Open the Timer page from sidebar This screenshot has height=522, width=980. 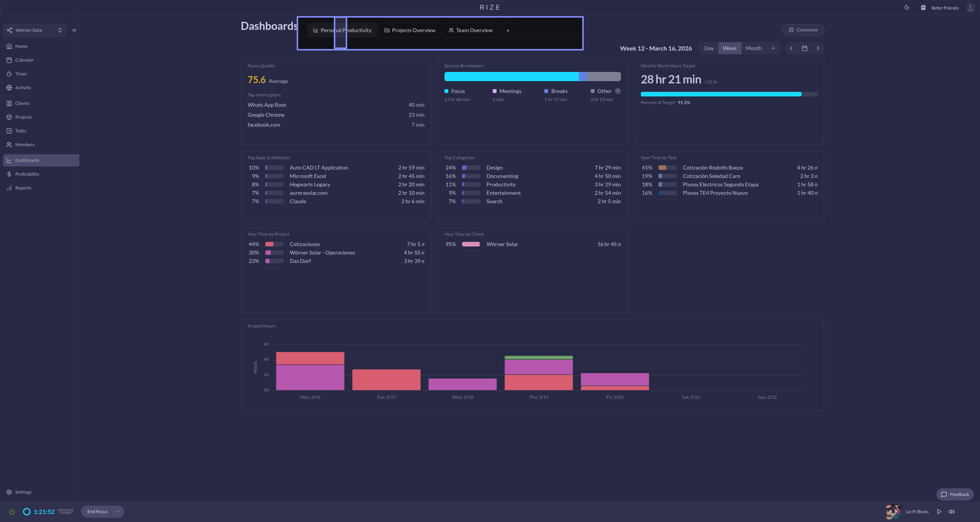[x=21, y=74]
